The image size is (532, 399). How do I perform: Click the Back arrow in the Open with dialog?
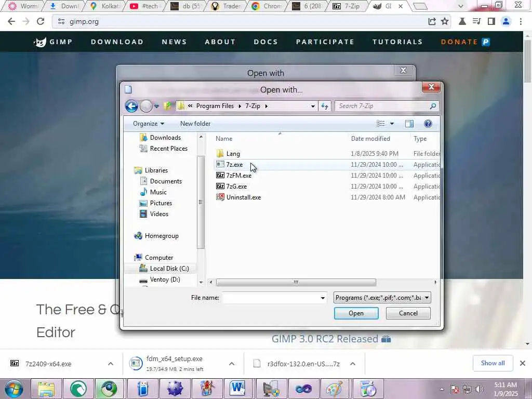(131, 106)
